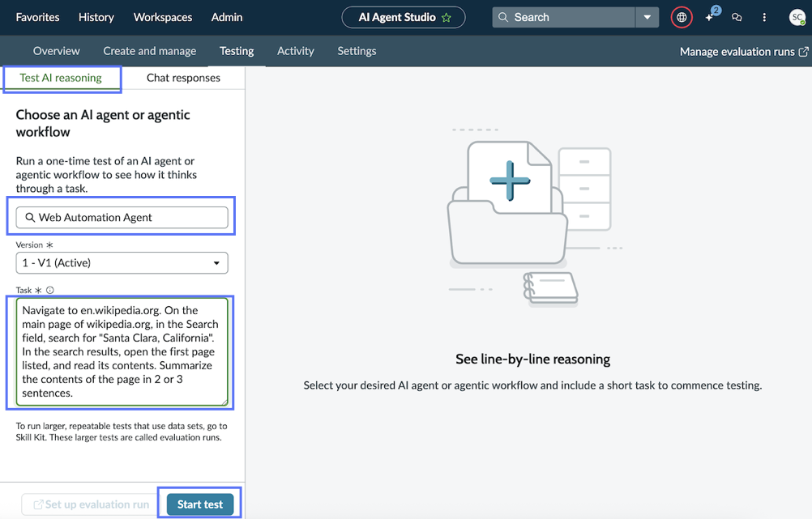This screenshot has height=519, width=812.
Task: Switch to Create and manage tab
Action: [x=150, y=51]
